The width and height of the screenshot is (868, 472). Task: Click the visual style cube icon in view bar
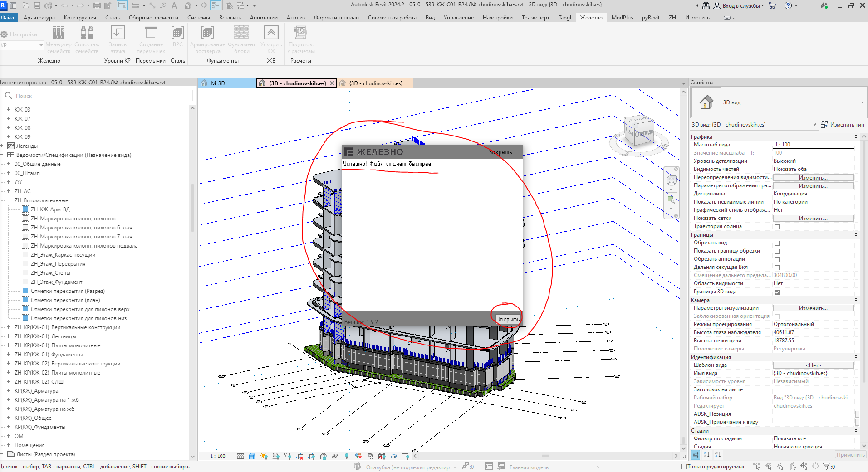[252, 456]
